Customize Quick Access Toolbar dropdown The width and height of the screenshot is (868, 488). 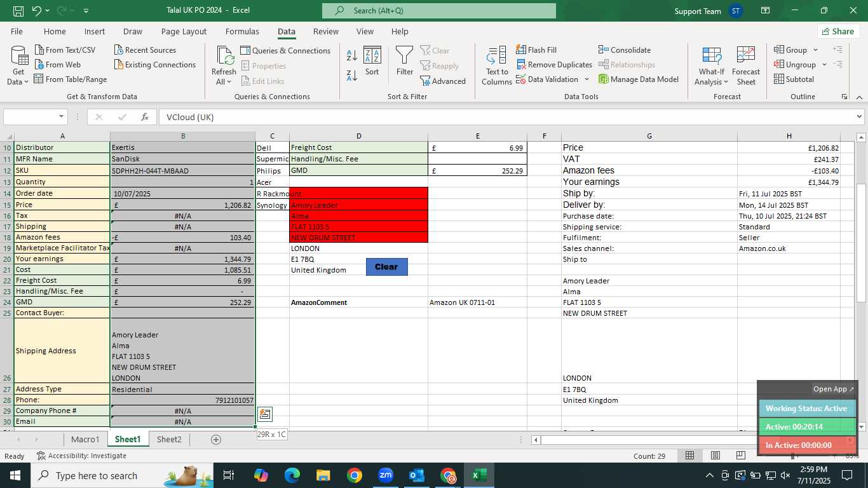(86, 11)
